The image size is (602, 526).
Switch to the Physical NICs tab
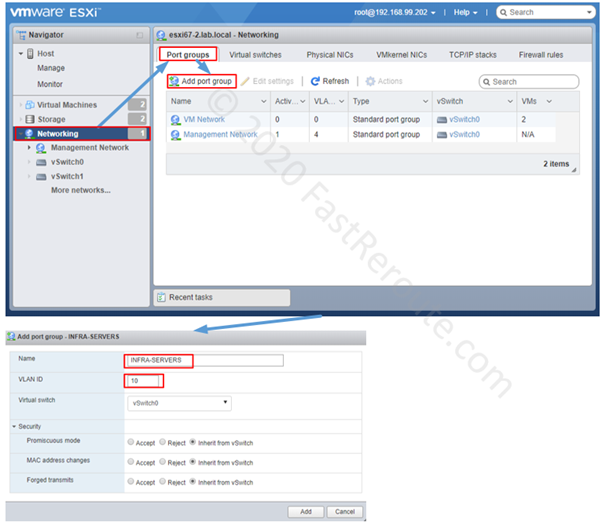click(x=330, y=55)
